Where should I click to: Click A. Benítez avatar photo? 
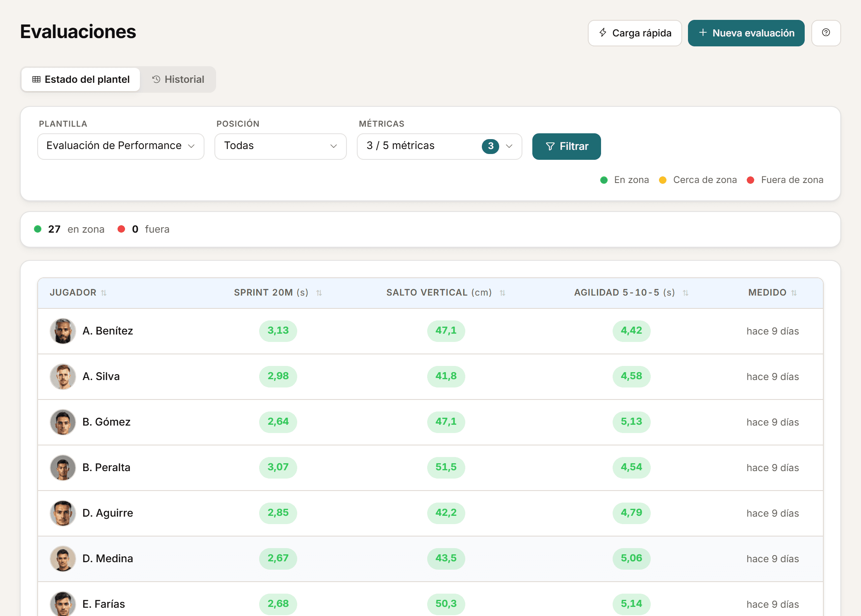pyautogui.click(x=63, y=331)
